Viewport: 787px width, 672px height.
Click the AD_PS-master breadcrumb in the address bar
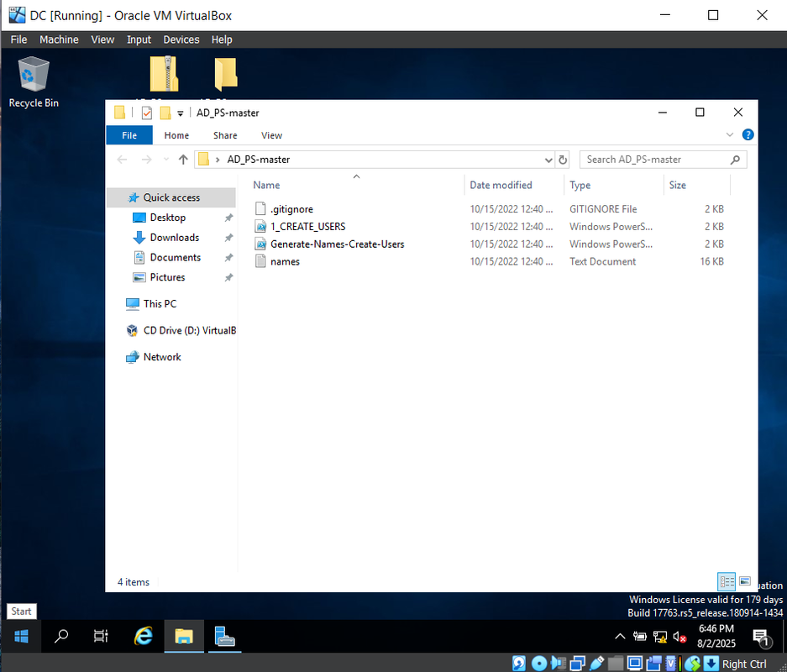(259, 160)
